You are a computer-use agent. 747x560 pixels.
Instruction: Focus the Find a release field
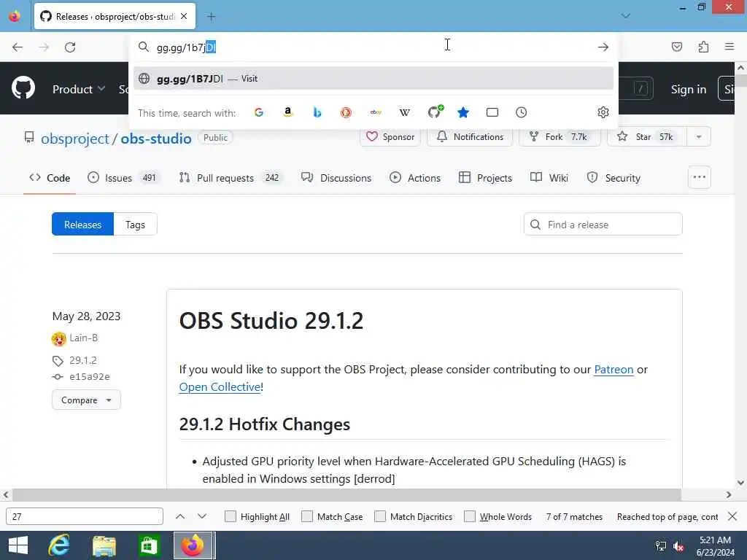click(603, 225)
